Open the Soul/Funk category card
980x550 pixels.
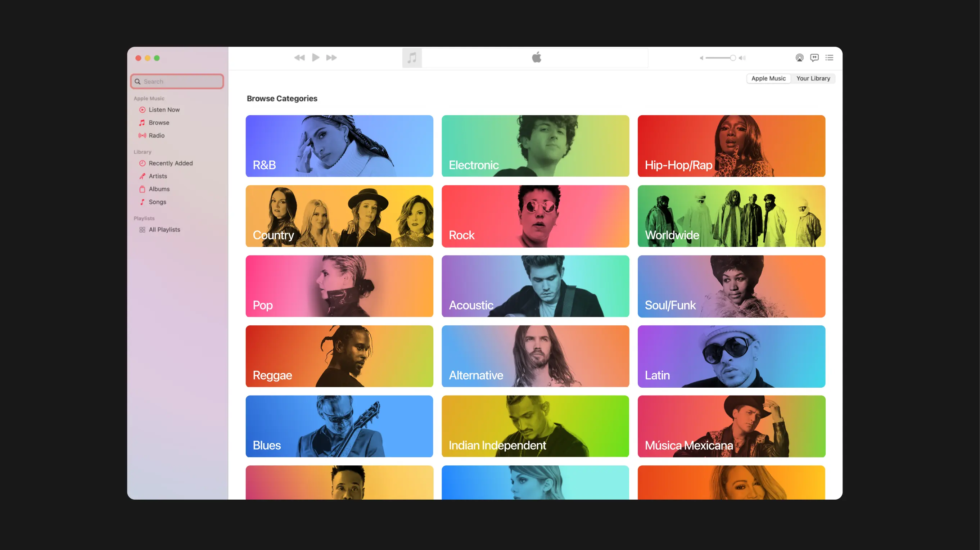[x=731, y=286]
